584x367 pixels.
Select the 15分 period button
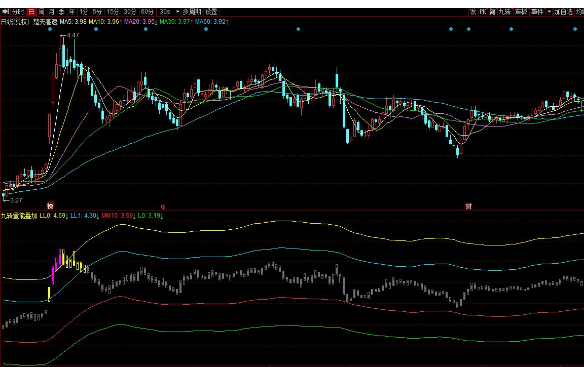click(112, 12)
